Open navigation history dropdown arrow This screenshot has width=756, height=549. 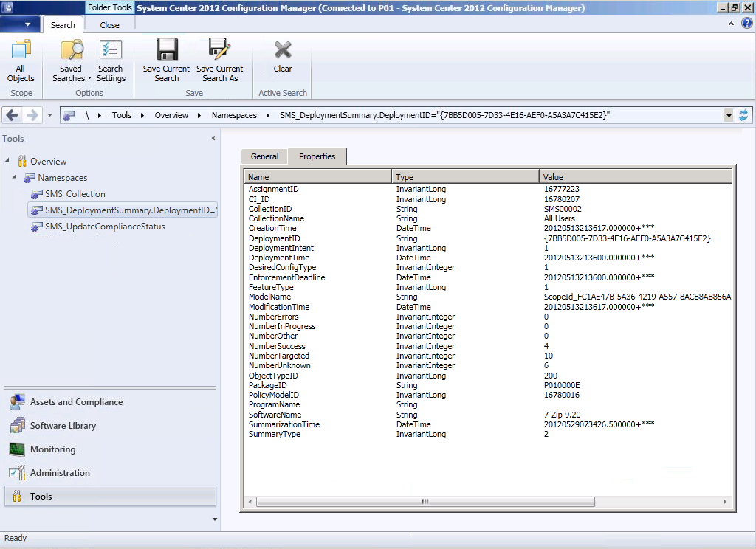click(x=49, y=115)
